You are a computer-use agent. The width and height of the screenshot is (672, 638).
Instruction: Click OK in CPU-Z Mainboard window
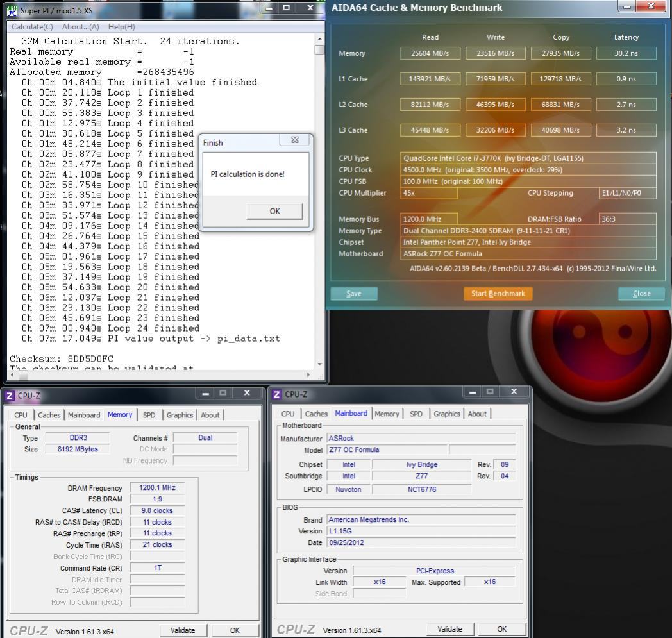[x=502, y=629]
